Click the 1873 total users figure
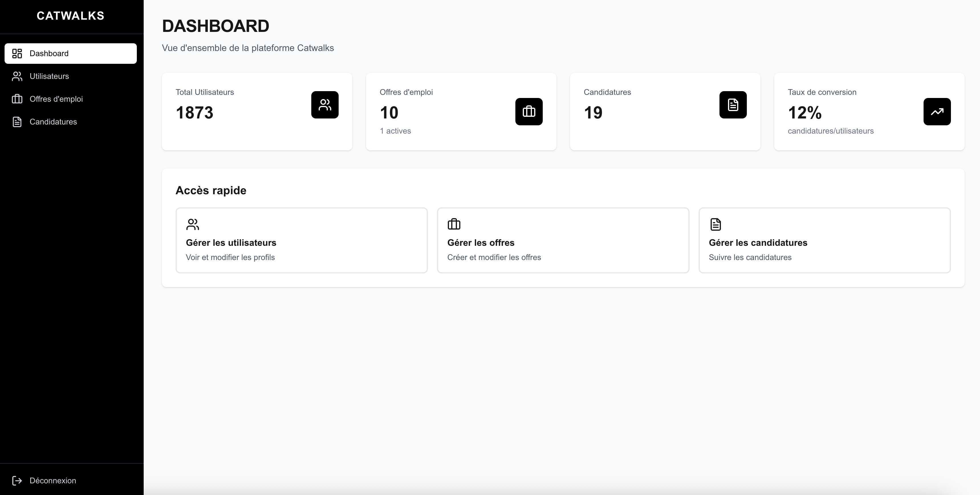980x495 pixels. [194, 113]
